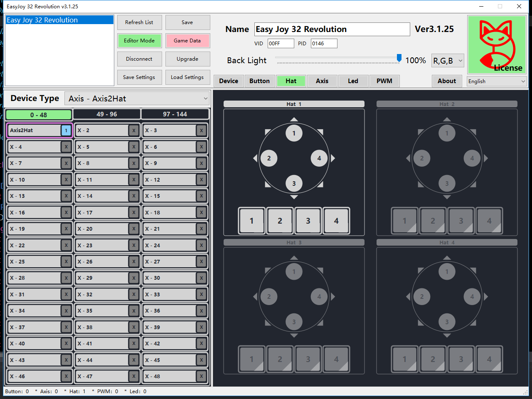This screenshot has width=532, height=399.
Task: Click the fox License logo
Action: 497,45
